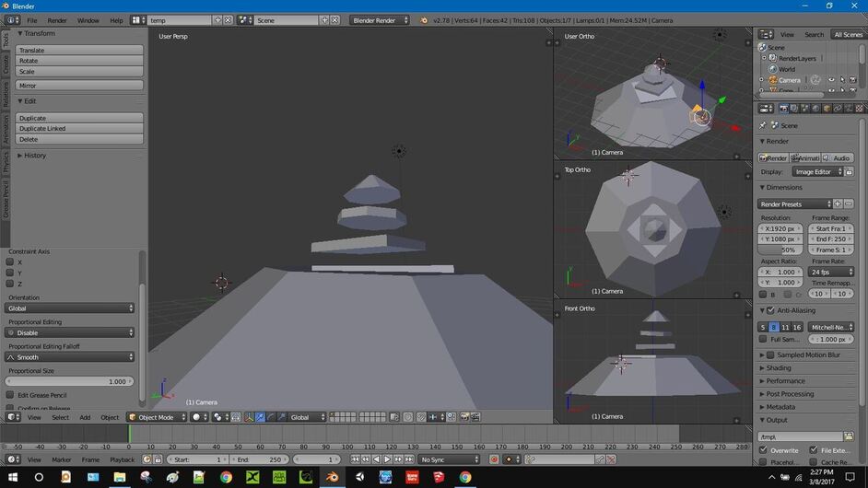Jump to the timeline's last frame

408,459
